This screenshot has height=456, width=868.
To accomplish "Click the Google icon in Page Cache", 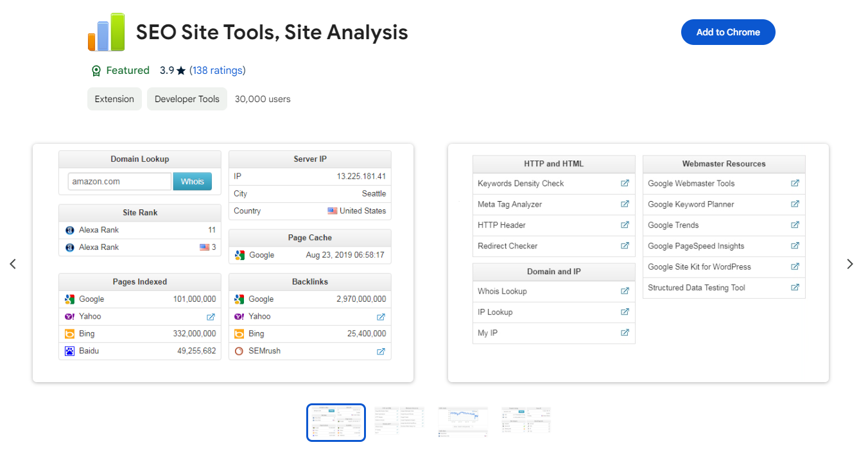I will click(239, 255).
